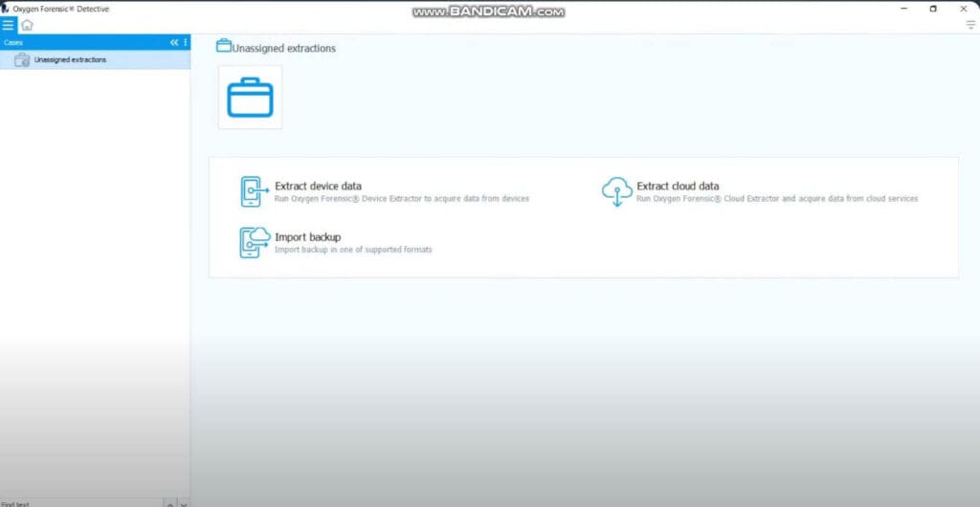
Task: Start Extract cloud data
Action: [759, 191]
